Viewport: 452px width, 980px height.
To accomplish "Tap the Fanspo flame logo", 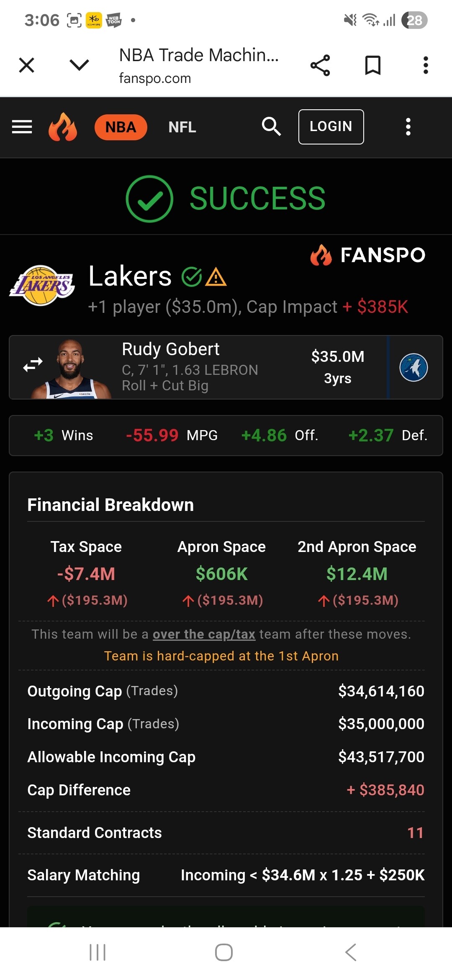I will point(63,126).
